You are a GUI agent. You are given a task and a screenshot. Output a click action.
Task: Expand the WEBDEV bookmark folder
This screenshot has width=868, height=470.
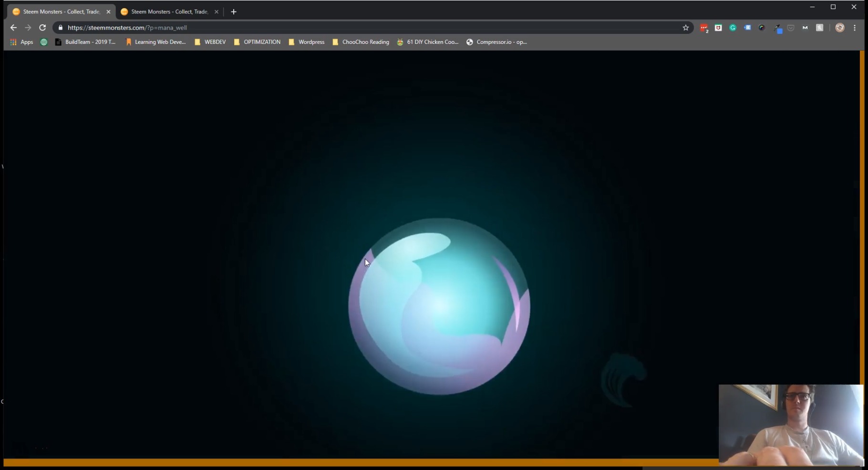point(210,42)
